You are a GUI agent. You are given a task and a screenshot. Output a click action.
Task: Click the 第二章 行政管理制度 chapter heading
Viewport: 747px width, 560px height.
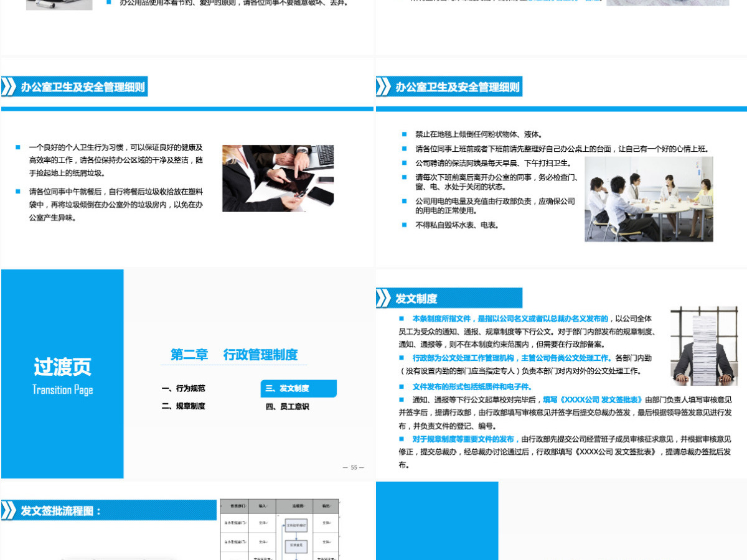coord(234,355)
